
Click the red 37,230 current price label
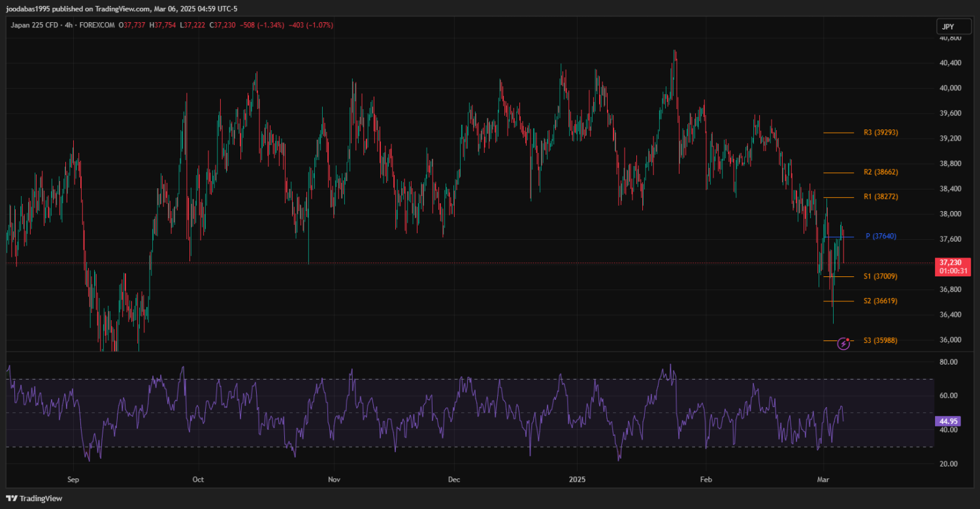(x=953, y=263)
